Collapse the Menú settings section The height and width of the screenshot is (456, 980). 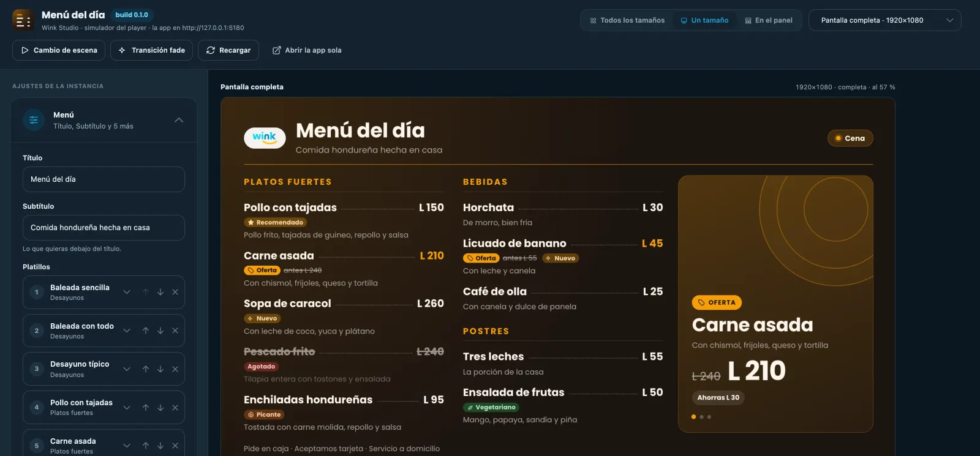tap(179, 120)
